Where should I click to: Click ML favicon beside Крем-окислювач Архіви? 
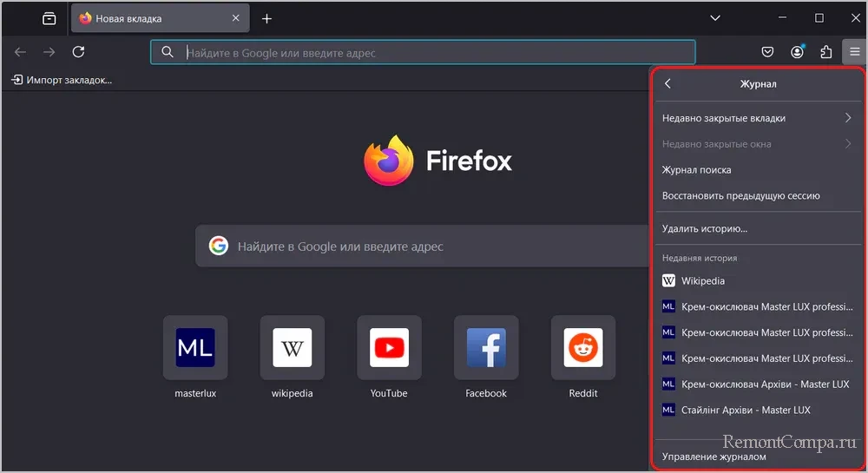pyautogui.click(x=668, y=384)
